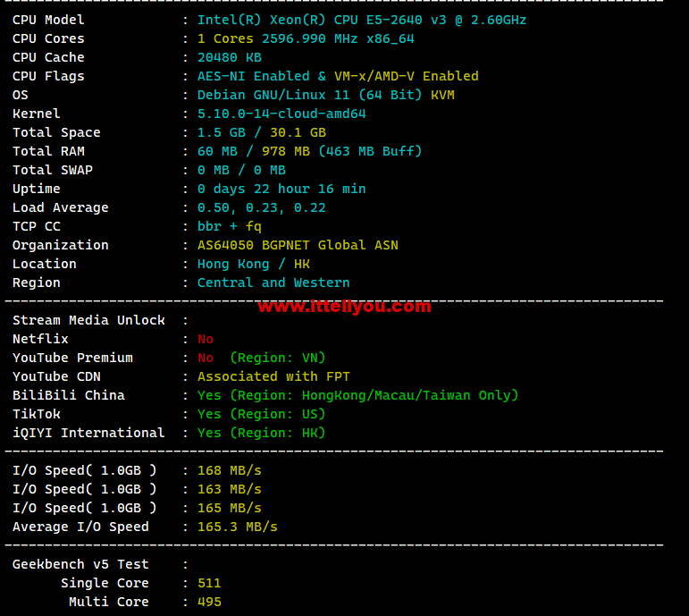Click the Geekbench Single Core score 511
689x616 pixels.
coord(209,583)
